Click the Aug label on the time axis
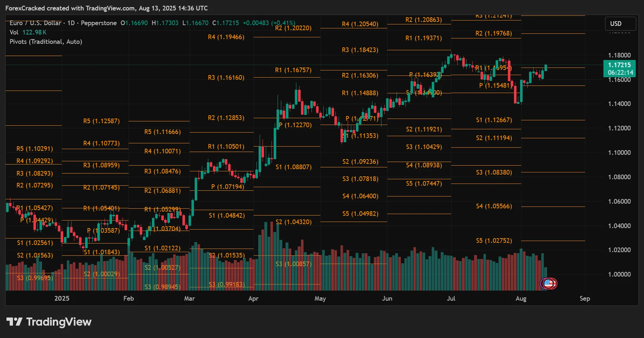Image resolution: width=644 pixels, height=338 pixels. pyautogui.click(x=521, y=298)
